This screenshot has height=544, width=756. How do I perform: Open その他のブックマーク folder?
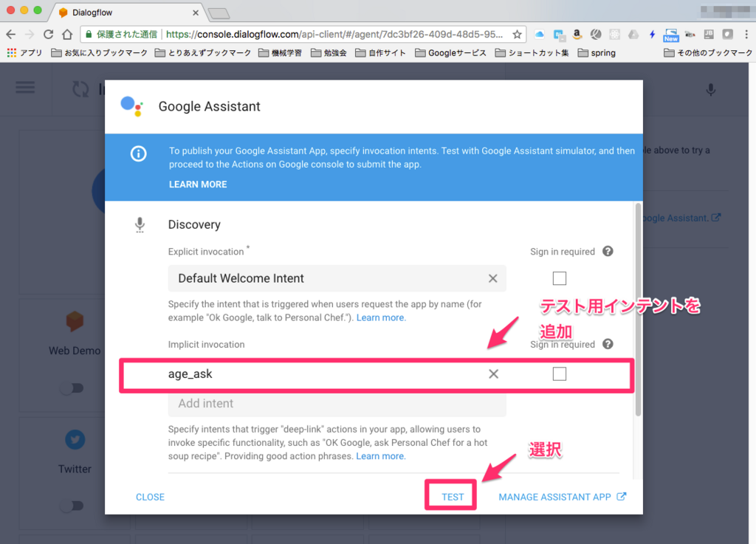[708, 52]
